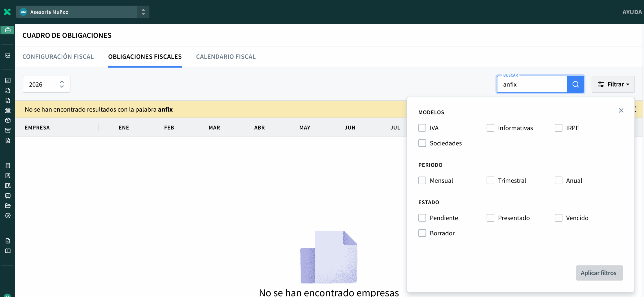
Task: Open the cube box sidebar icon
Action: click(8, 120)
